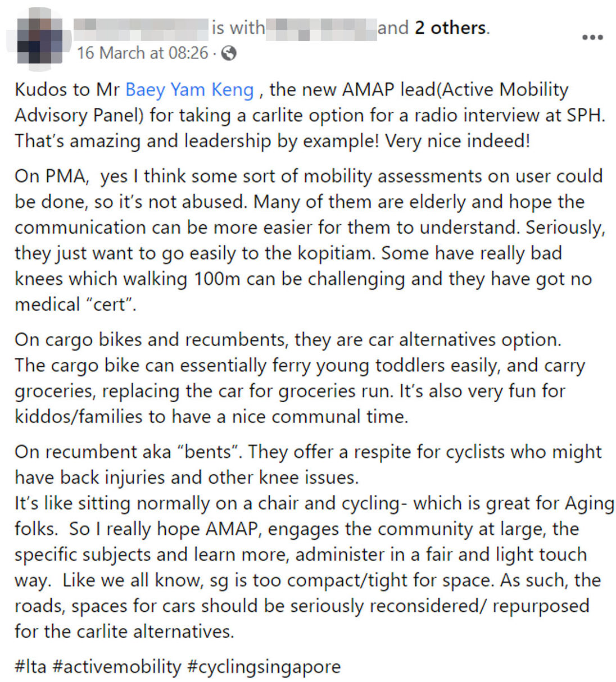Open the "16 March at 08:26" timestamp
The height and width of the screenshot is (682, 616).
point(142,53)
